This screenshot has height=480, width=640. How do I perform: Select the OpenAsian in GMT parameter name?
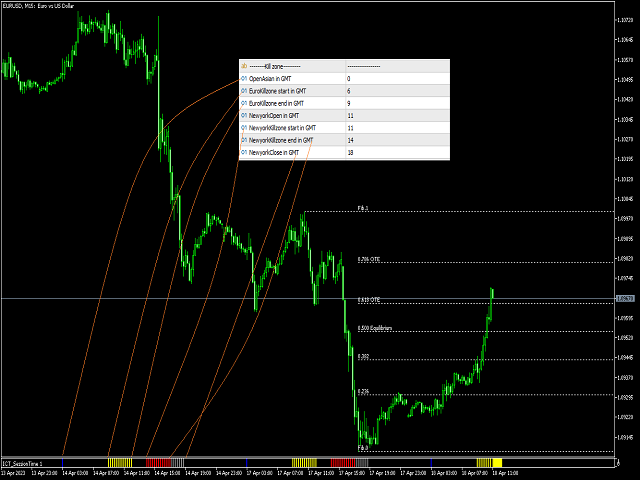(270, 79)
